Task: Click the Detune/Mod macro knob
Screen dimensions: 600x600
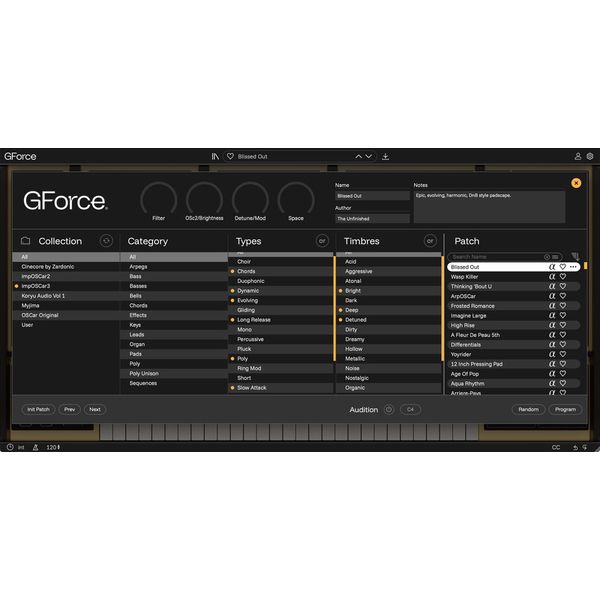Action: point(250,200)
